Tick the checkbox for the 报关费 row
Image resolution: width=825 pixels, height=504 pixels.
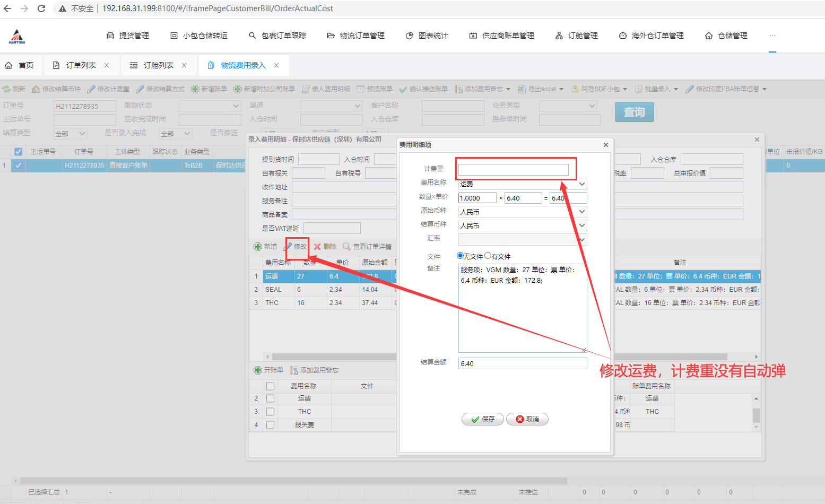[270, 425]
